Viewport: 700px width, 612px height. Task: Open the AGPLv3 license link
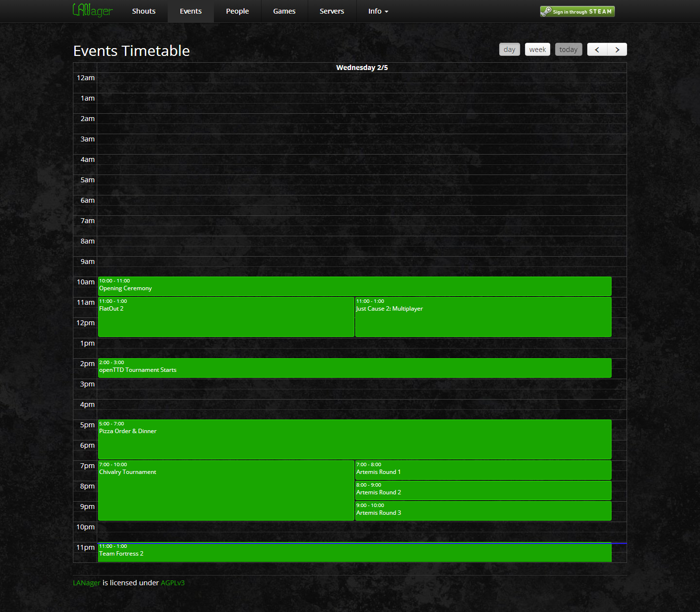pos(173,583)
